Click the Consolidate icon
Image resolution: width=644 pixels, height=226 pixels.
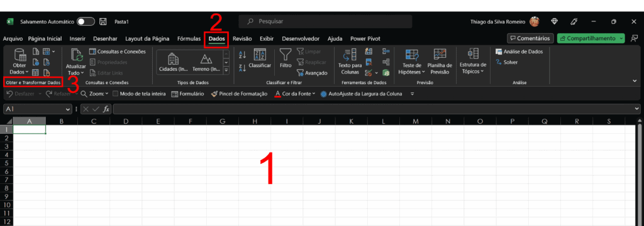point(386,51)
